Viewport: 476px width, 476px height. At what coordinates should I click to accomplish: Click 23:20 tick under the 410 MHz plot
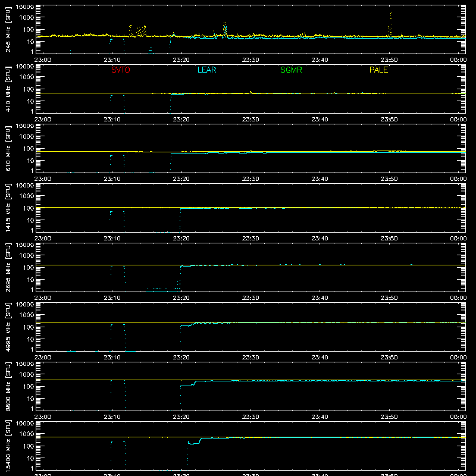181,120
